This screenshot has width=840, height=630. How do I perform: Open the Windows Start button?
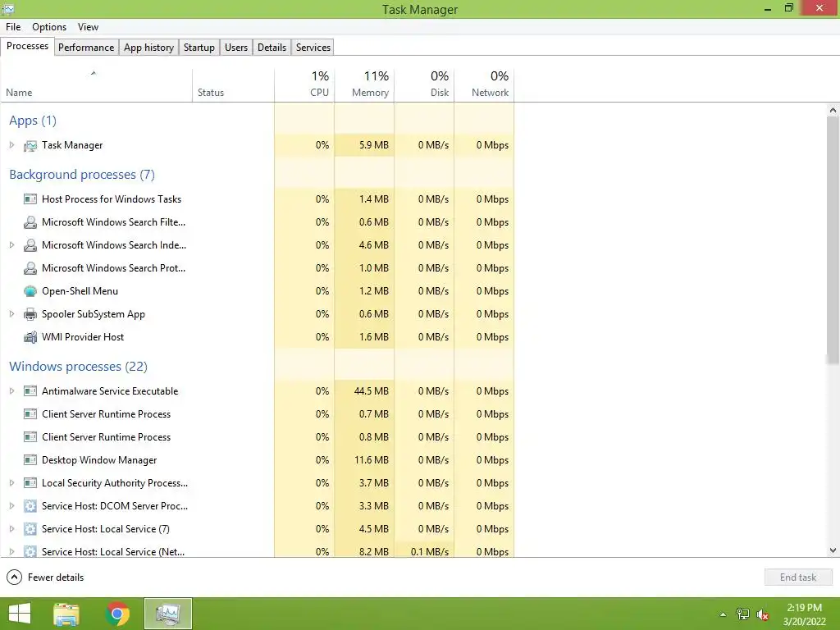point(20,614)
